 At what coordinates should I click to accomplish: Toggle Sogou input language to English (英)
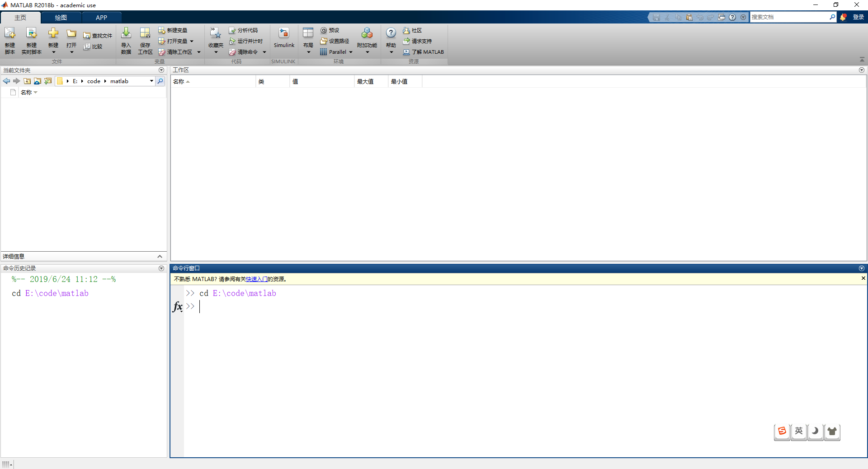(x=799, y=431)
